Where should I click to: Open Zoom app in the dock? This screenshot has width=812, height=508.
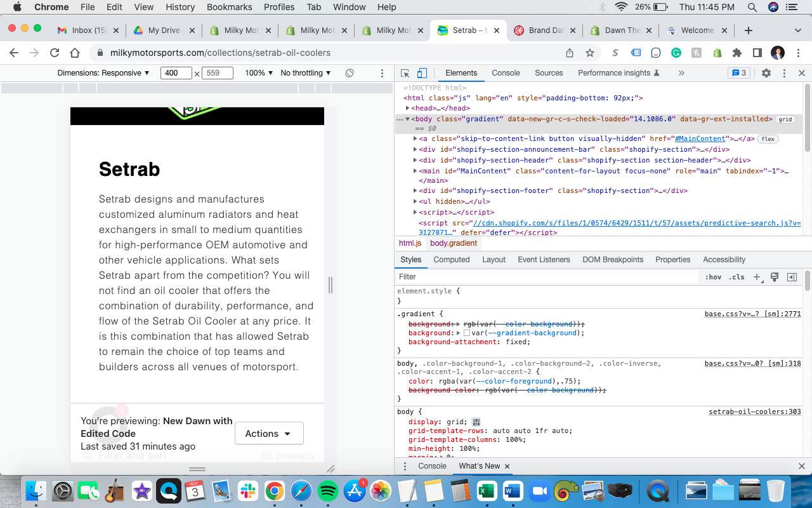click(x=539, y=491)
